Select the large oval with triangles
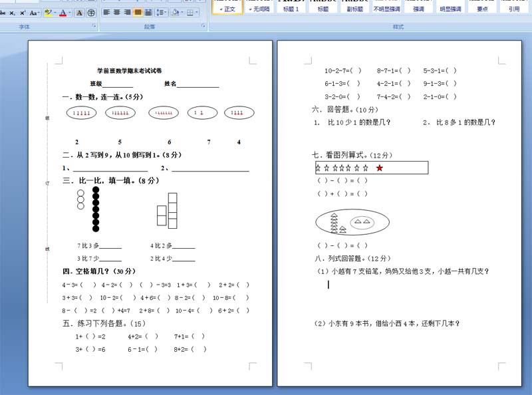 [x=352, y=222]
